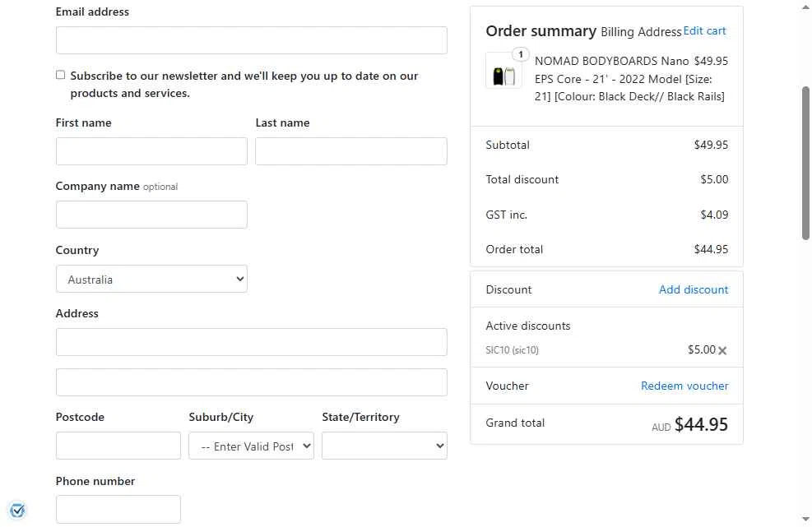
Task: Select the NOMAD BODYBOARDS product name text
Action: [629, 79]
